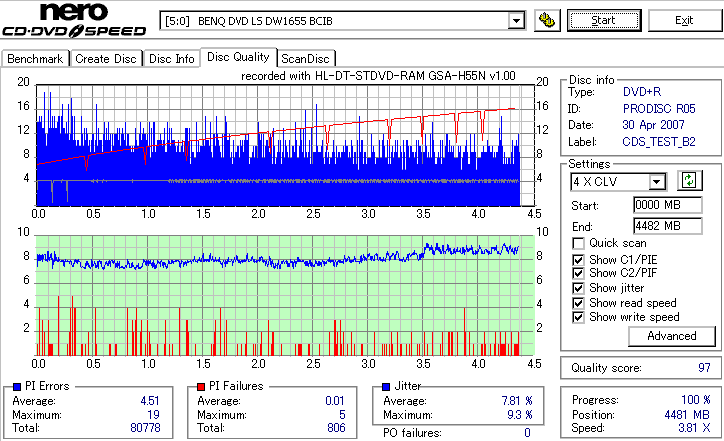Click the Exit button
Screen dimensions: 724x441
(684, 20)
